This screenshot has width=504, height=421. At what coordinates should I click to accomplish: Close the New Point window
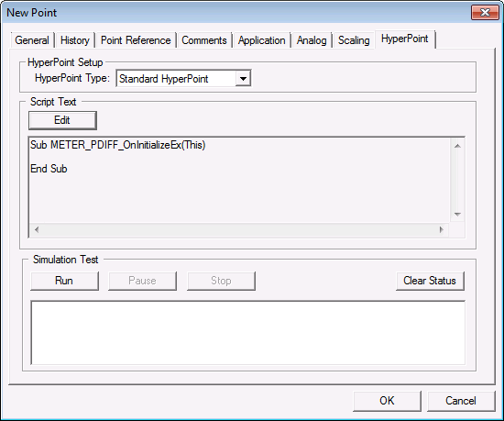click(x=485, y=13)
